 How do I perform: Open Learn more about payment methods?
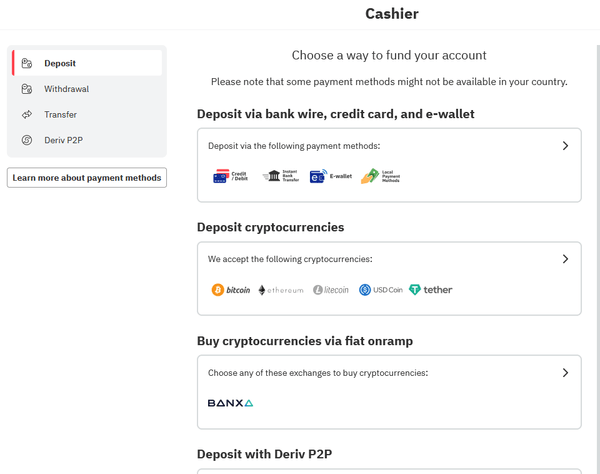point(87,178)
